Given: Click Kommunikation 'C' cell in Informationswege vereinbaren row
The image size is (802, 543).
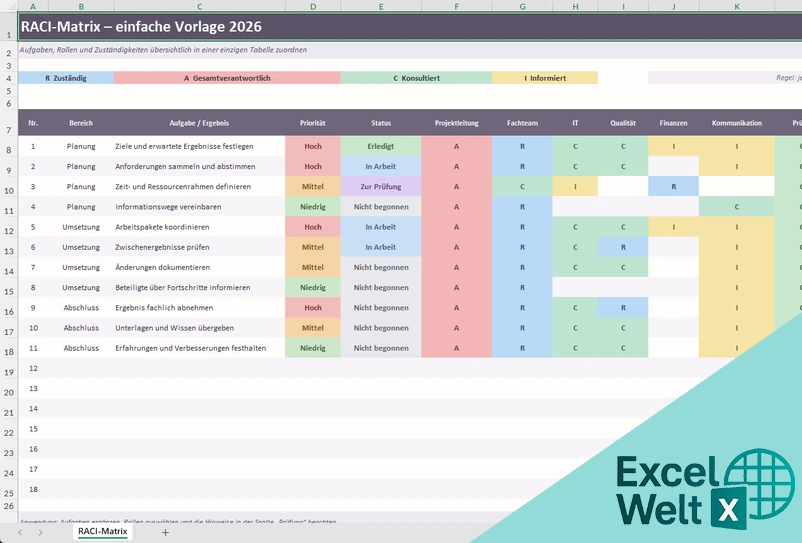Looking at the screenshot, I should tap(737, 207).
